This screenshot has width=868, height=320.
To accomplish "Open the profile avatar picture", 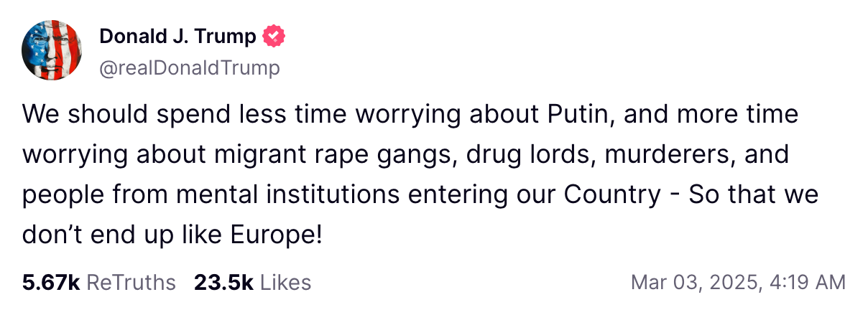I will click(x=50, y=50).
